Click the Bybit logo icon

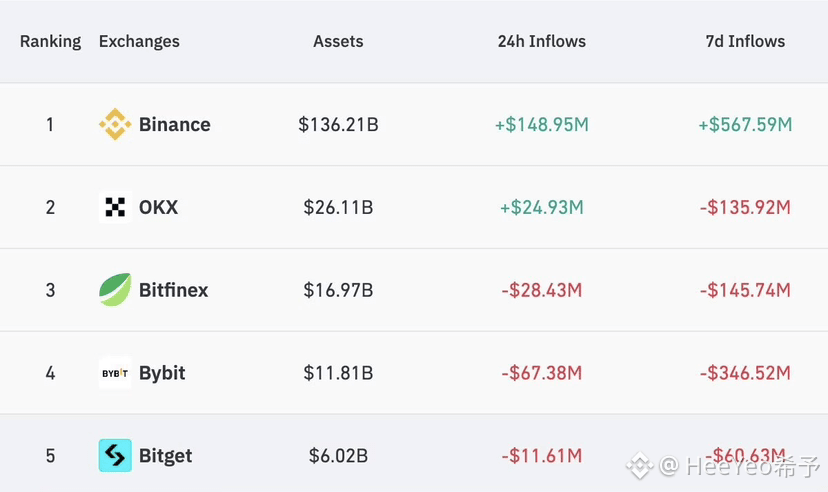(x=115, y=373)
